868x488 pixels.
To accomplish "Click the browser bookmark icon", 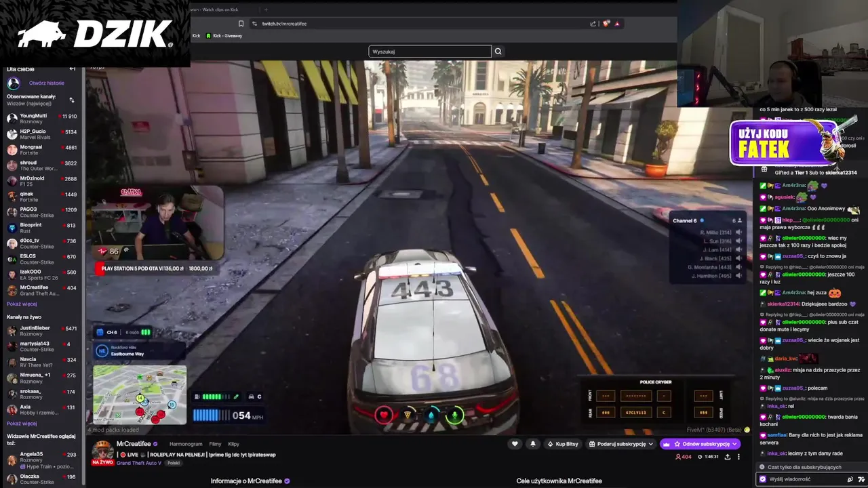I will (241, 24).
